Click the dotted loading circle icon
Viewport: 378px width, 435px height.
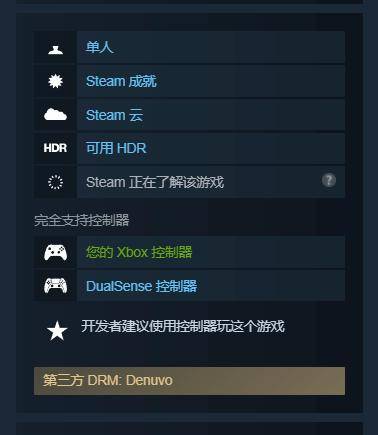click(55, 182)
